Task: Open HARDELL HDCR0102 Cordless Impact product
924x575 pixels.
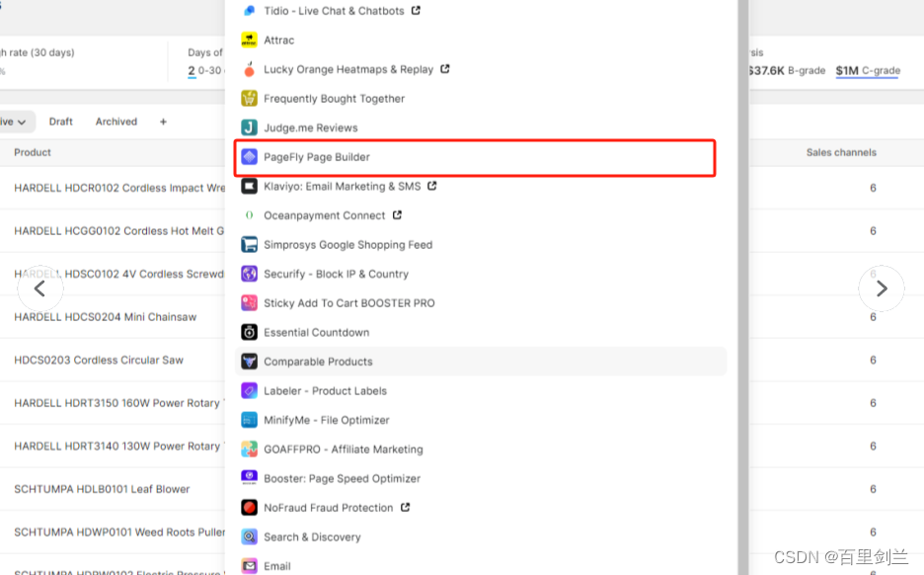Action: pyautogui.click(x=119, y=188)
